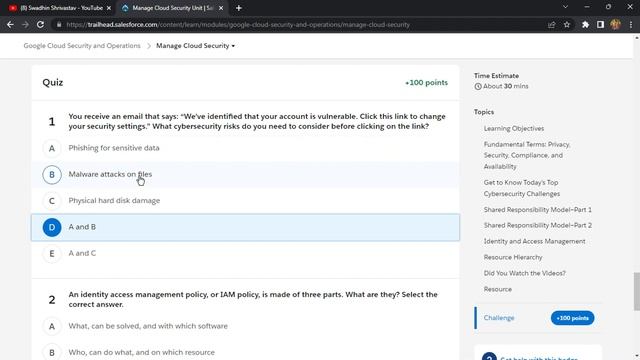Reload the Trailhead page
This screenshot has width=640, height=360.
pos(40,24)
